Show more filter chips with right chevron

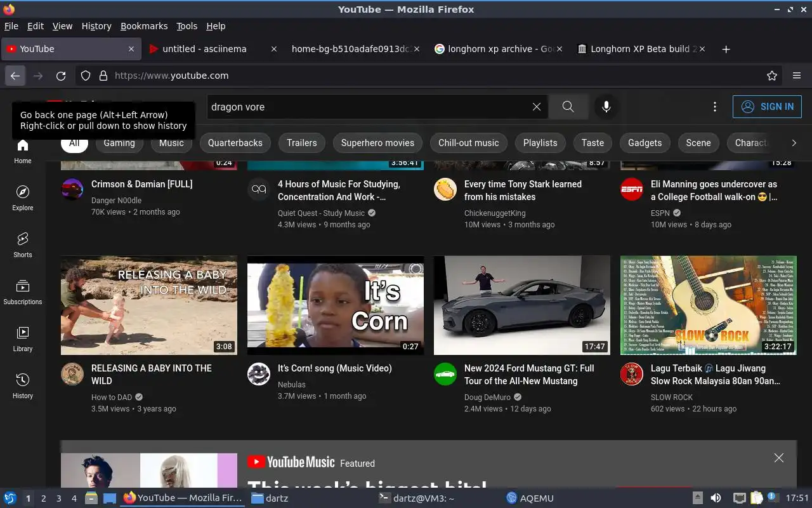[794, 143]
